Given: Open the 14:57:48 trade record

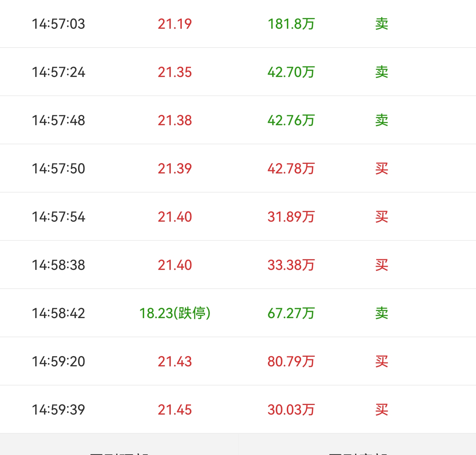Looking at the screenshot, I should 238,120.
